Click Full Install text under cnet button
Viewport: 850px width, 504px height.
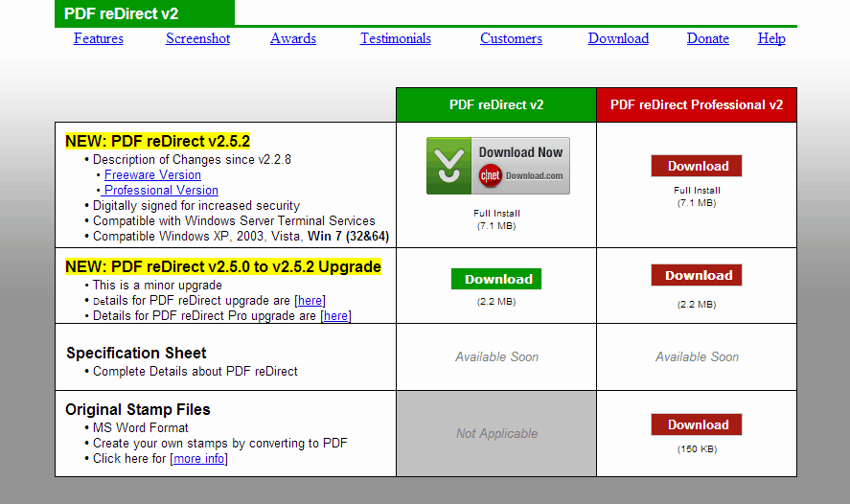pos(496,214)
